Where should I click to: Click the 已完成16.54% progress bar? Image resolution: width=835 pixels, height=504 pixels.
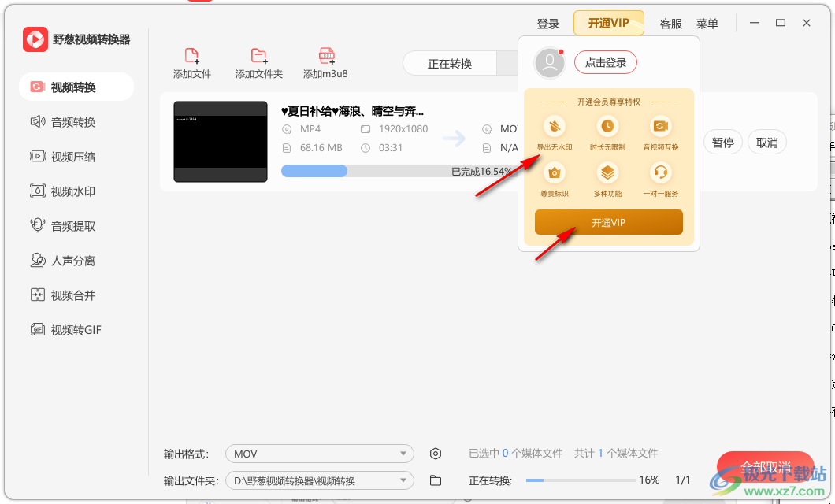point(399,171)
